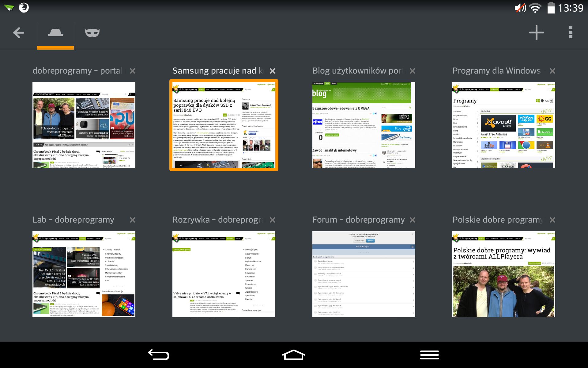
Task: Tap the 13:39 clock in status bar
Action: [x=571, y=8]
